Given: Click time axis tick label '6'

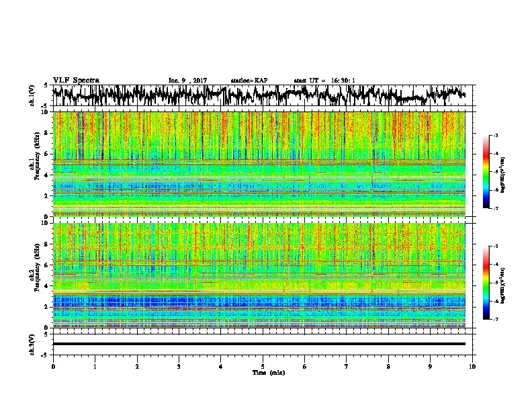Looking at the screenshot, I should [x=305, y=367].
